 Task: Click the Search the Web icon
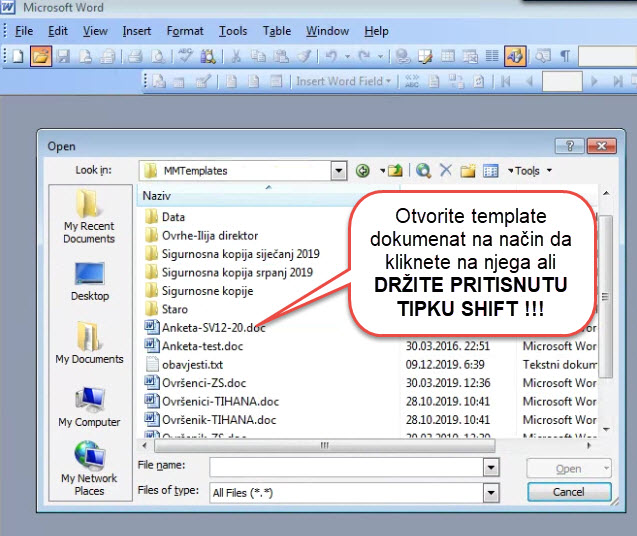[423, 171]
